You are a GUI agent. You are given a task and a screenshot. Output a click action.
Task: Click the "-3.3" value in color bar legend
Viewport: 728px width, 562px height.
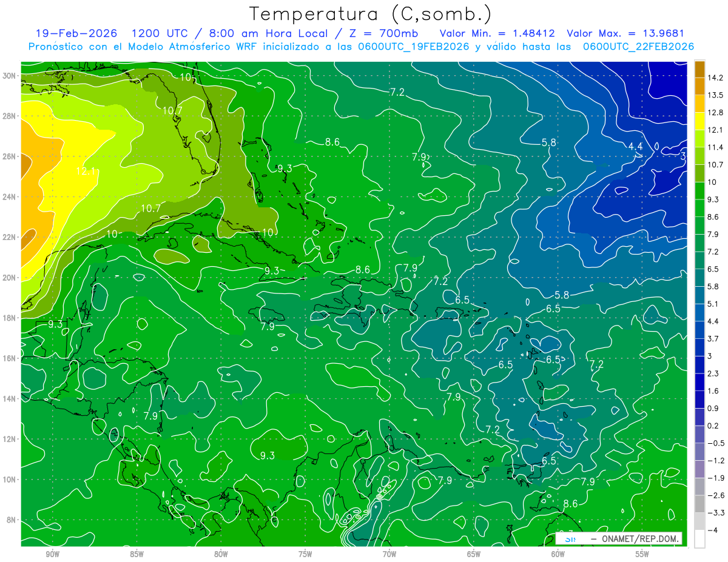[x=715, y=513]
